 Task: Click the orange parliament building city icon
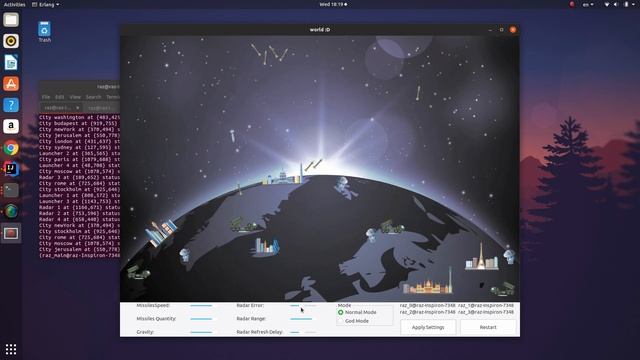428,282
